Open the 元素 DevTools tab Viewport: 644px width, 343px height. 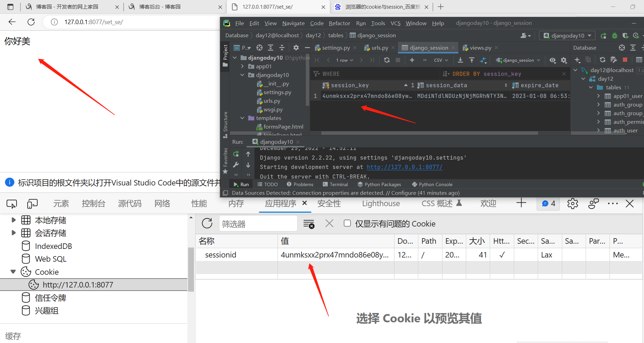[61, 204]
